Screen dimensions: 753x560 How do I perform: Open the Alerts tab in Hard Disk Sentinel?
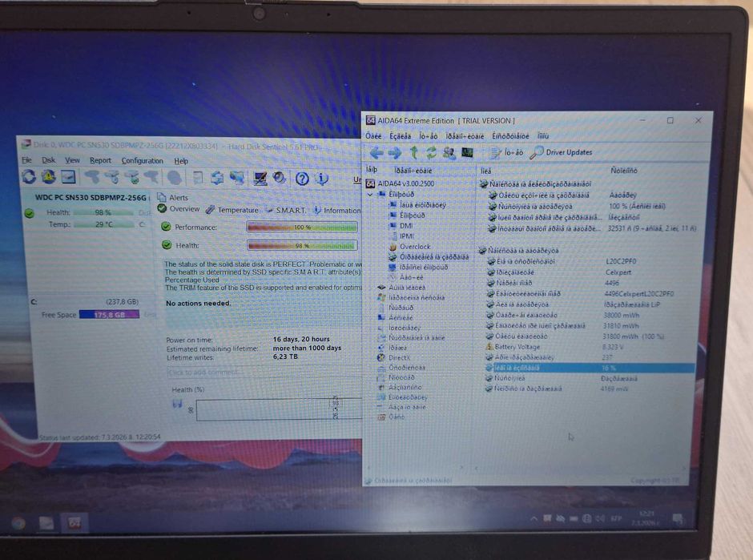173,197
